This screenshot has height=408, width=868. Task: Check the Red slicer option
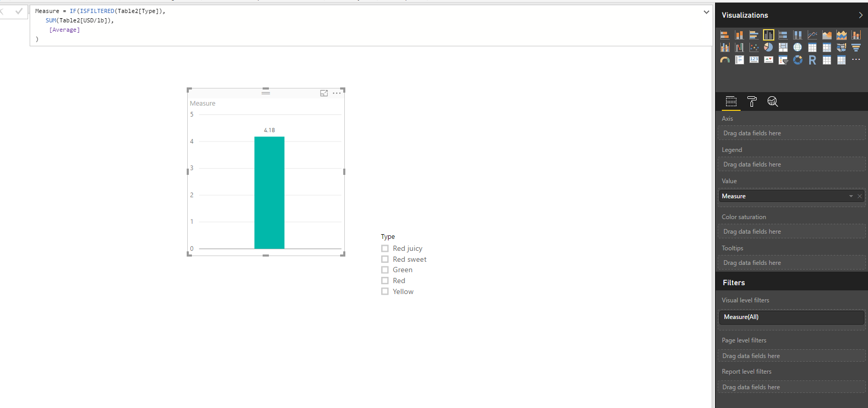click(x=385, y=280)
